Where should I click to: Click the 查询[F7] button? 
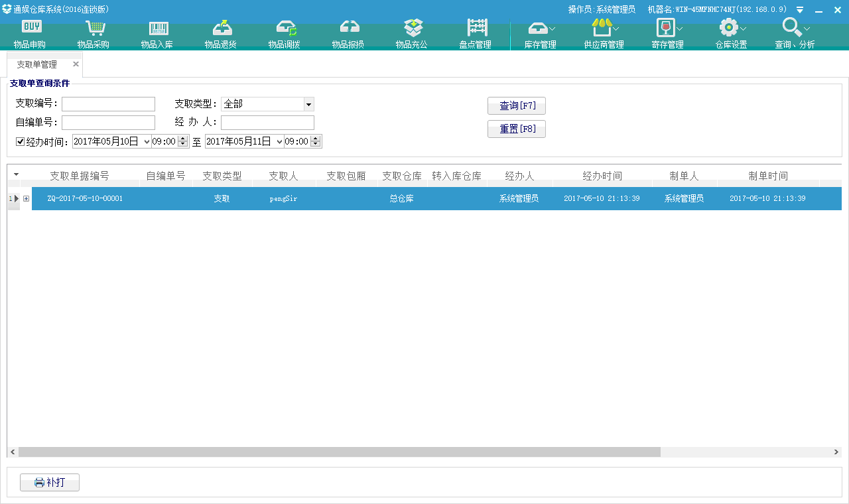(517, 105)
